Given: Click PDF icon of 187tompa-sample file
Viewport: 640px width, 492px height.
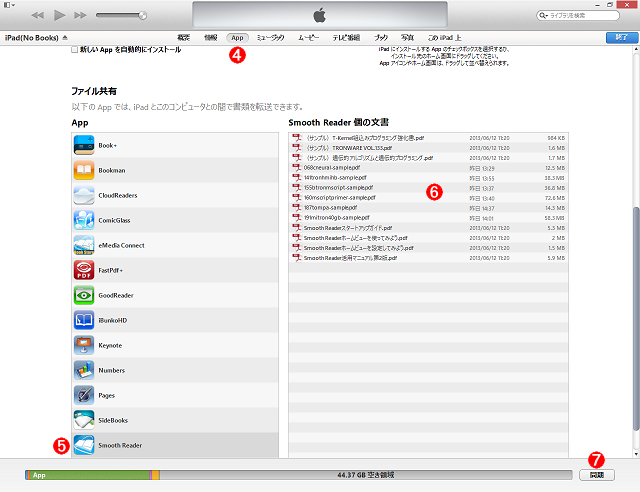Looking at the screenshot, I should 296,207.
